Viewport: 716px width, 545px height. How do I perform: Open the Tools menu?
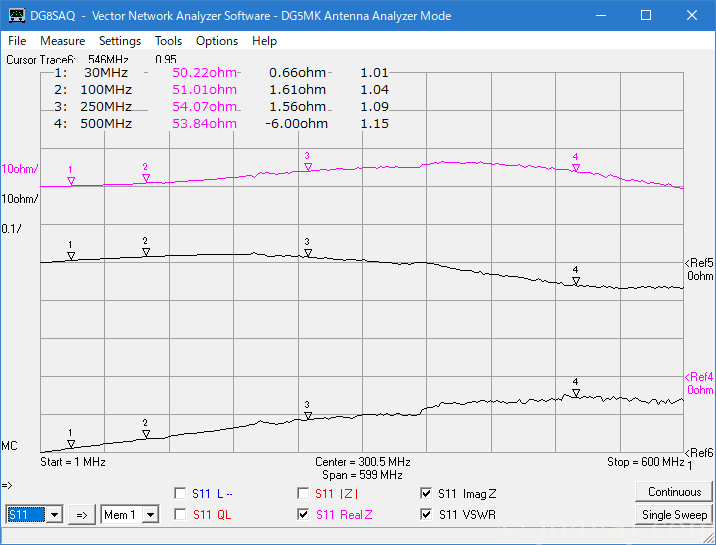pos(168,41)
